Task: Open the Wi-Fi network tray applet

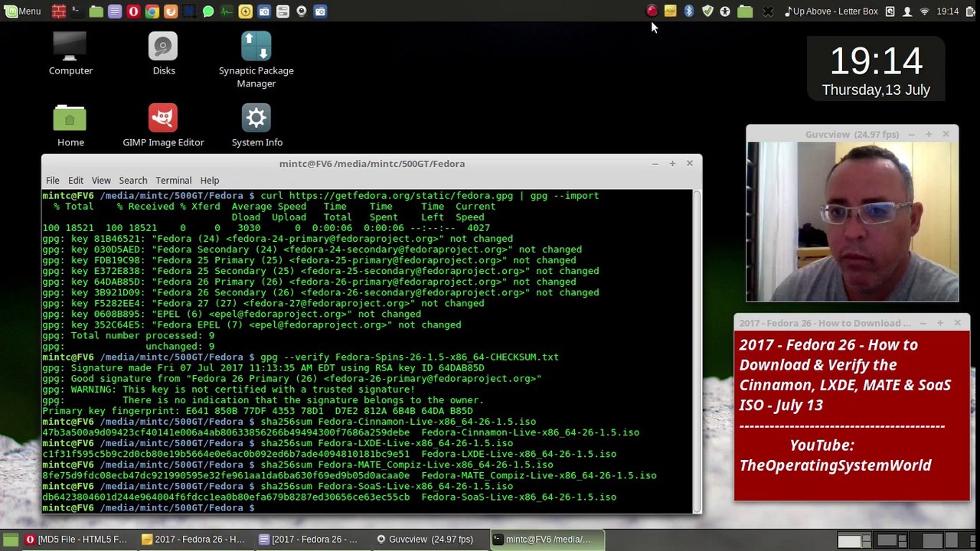Action: pos(924,11)
